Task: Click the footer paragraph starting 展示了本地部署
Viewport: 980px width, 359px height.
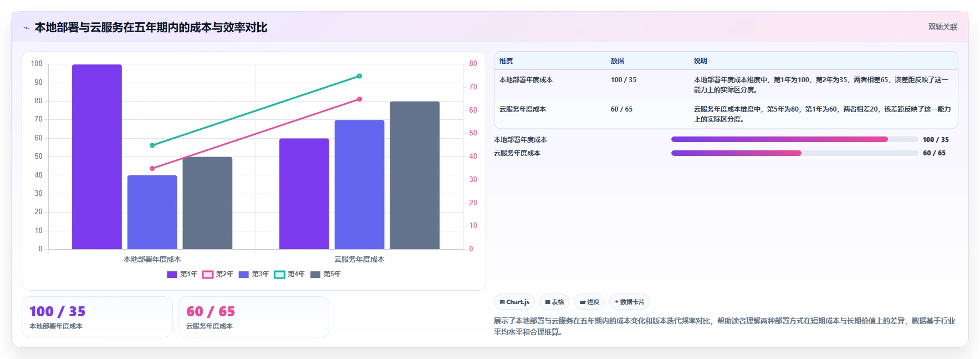Action: [724, 326]
